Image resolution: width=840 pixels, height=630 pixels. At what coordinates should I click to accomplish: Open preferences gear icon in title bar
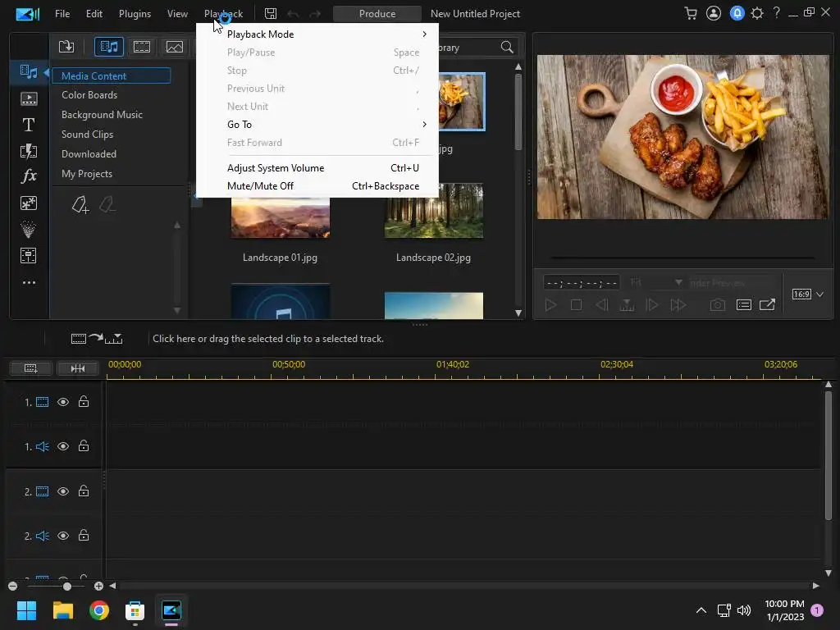[756, 14]
